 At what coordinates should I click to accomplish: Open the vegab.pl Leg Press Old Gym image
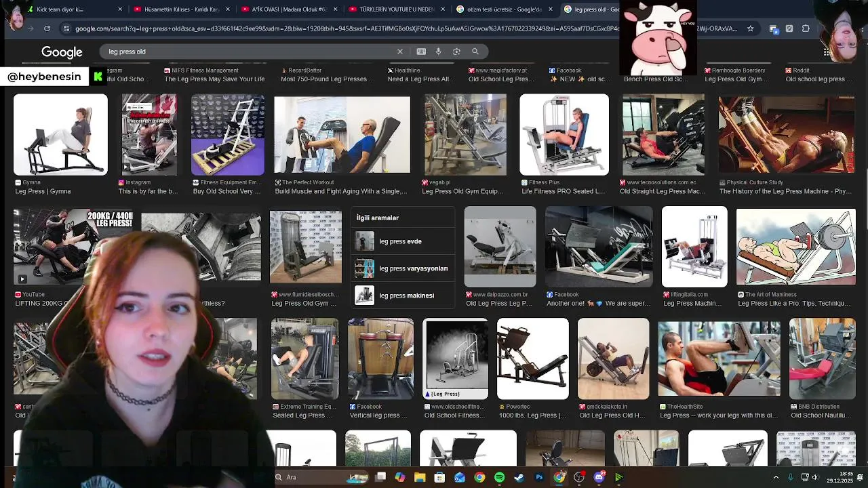point(465,135)
